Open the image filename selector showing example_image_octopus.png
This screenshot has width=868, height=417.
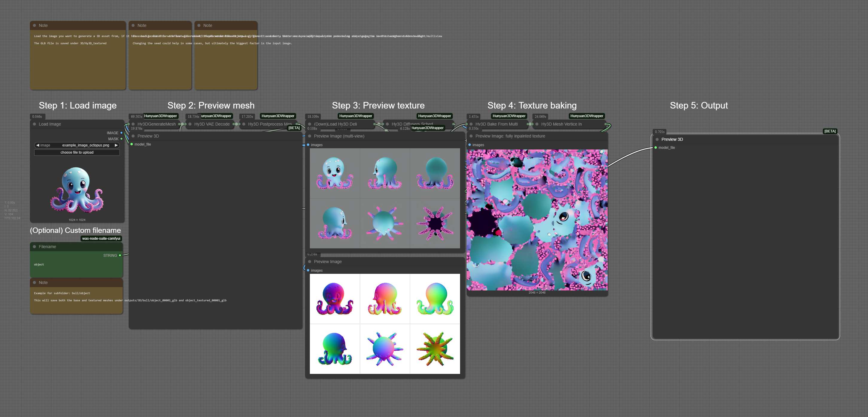pos(85,145)
